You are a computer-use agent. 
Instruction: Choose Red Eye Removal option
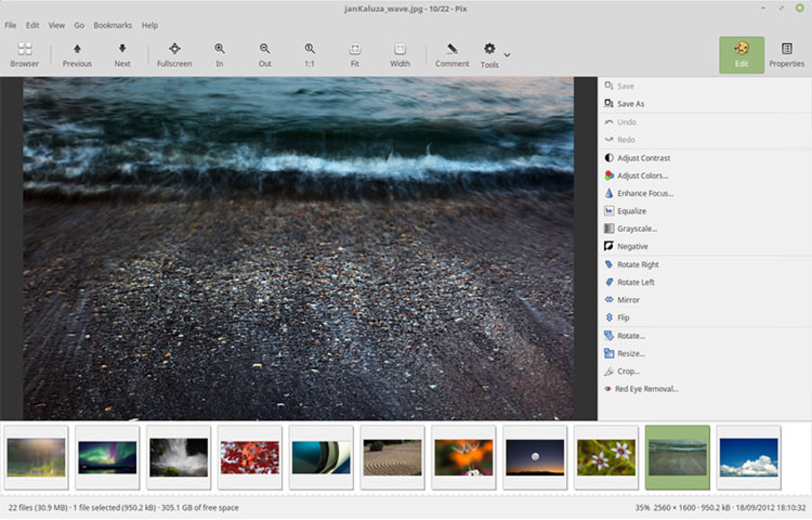[646, 389]
